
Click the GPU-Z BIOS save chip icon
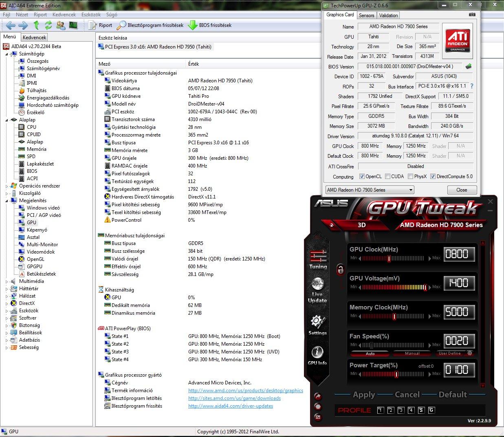click(x=469, y=66)
